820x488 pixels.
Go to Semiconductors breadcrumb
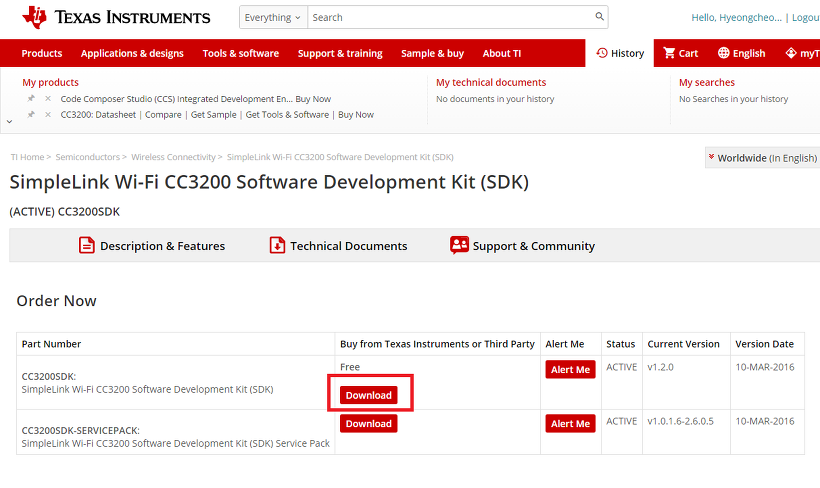[x=88, y=157]
